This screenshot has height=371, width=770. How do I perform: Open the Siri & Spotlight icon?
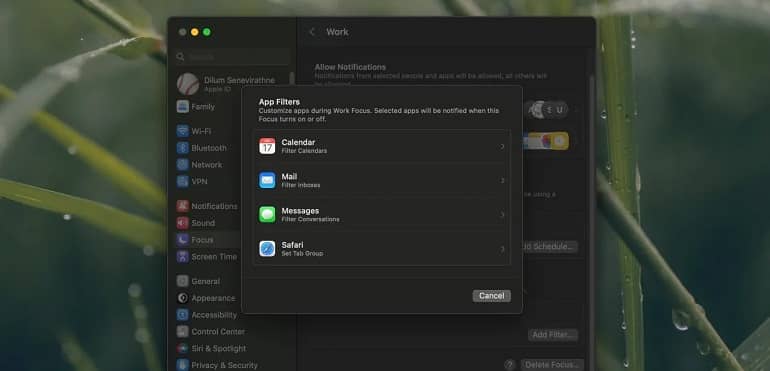click(183, 348)
